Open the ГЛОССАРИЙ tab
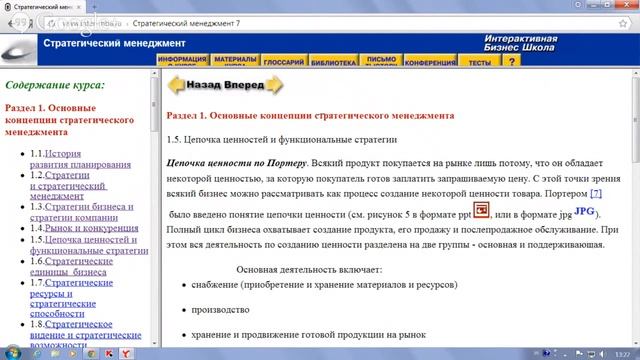 tap(284, 61)
